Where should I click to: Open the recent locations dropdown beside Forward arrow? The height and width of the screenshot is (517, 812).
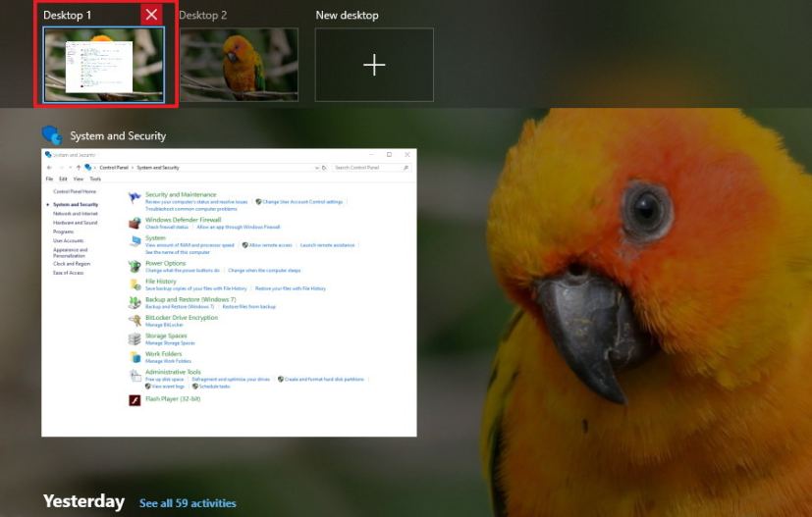click(71, 168)
